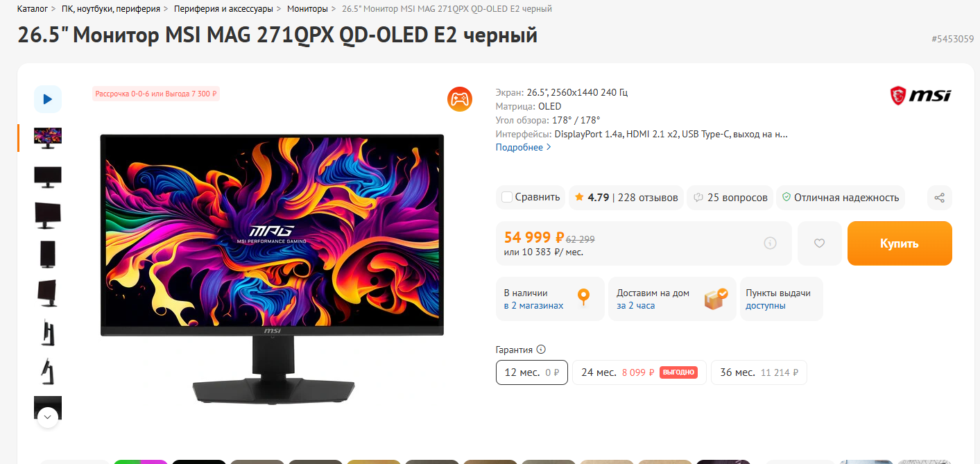Image resolution: width=980 pixels, height=464 pixels.
Task: Pick the 36 мес. warranty option
Action: 759,372
